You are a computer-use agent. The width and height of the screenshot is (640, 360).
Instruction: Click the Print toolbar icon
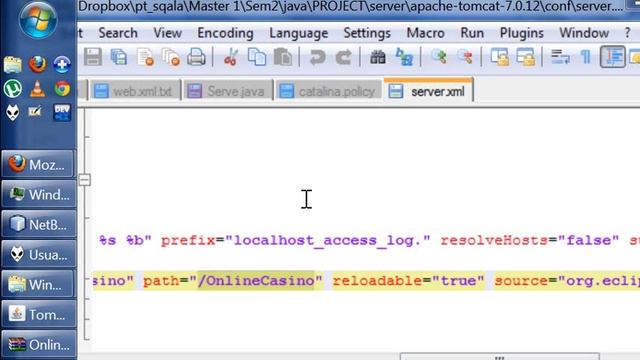(x=196, y=57)
